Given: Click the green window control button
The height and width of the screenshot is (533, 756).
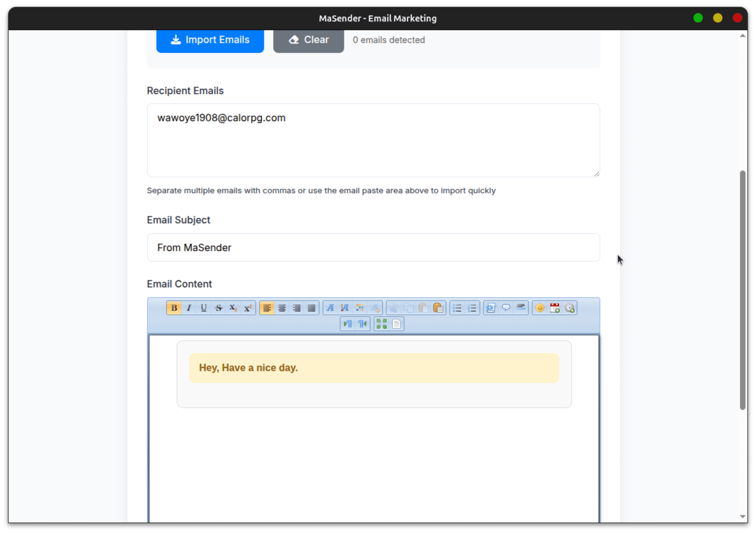Looking at the screenshot, I should 698,18.
